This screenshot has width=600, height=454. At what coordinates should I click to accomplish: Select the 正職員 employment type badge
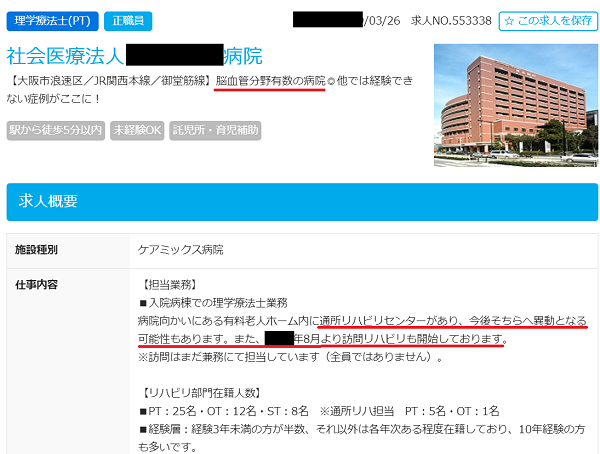pos(128,21)
